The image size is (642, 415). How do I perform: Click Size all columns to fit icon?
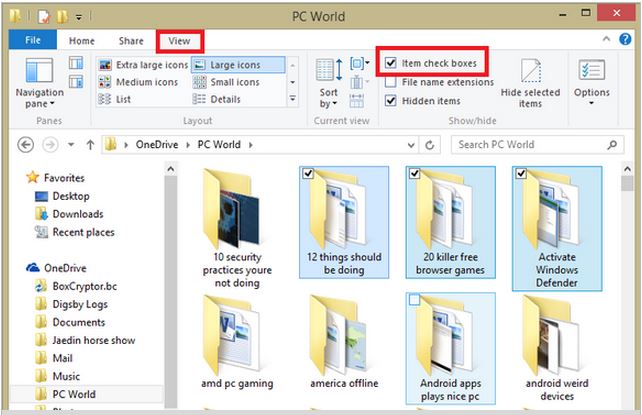357,100
